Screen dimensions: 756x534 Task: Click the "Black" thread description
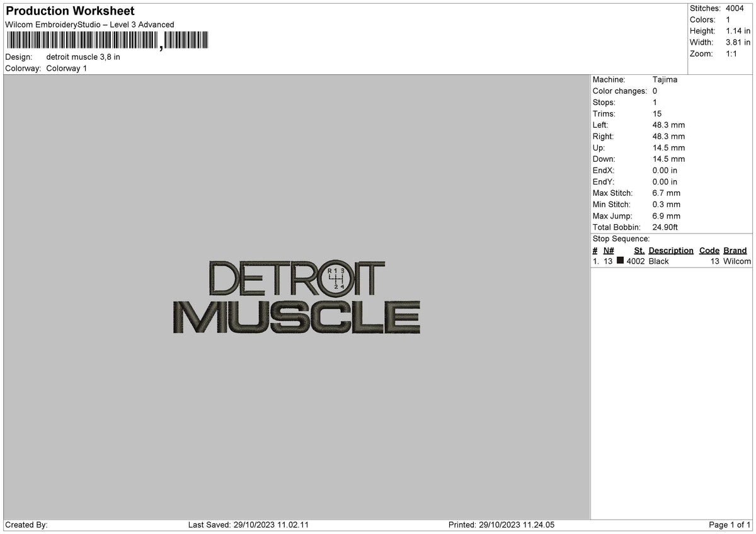[659, 261]
